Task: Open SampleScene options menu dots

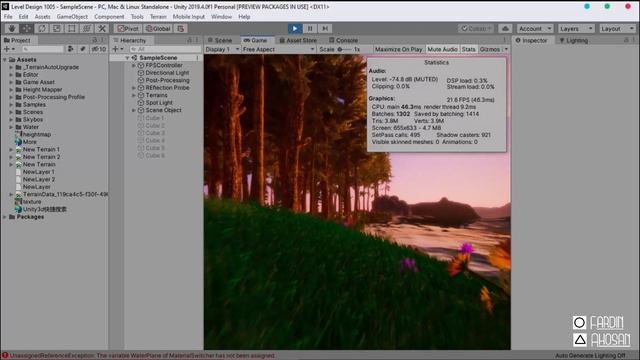Action: [x=198, y=58]
